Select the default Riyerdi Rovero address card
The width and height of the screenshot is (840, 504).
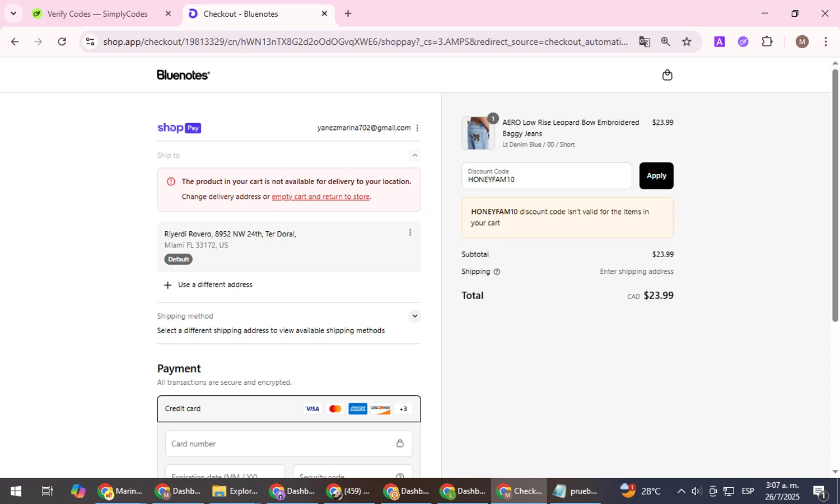[x=289, y=247]
